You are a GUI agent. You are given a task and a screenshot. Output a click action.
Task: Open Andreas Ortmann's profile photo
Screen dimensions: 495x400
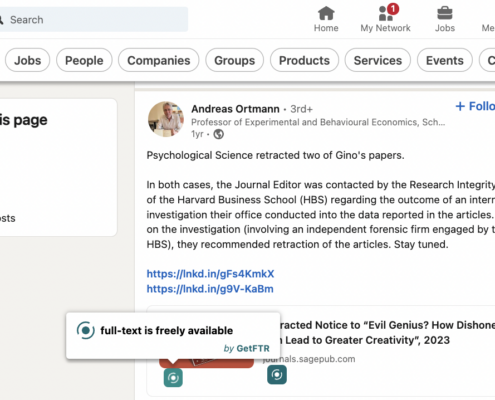pos(166,119)
